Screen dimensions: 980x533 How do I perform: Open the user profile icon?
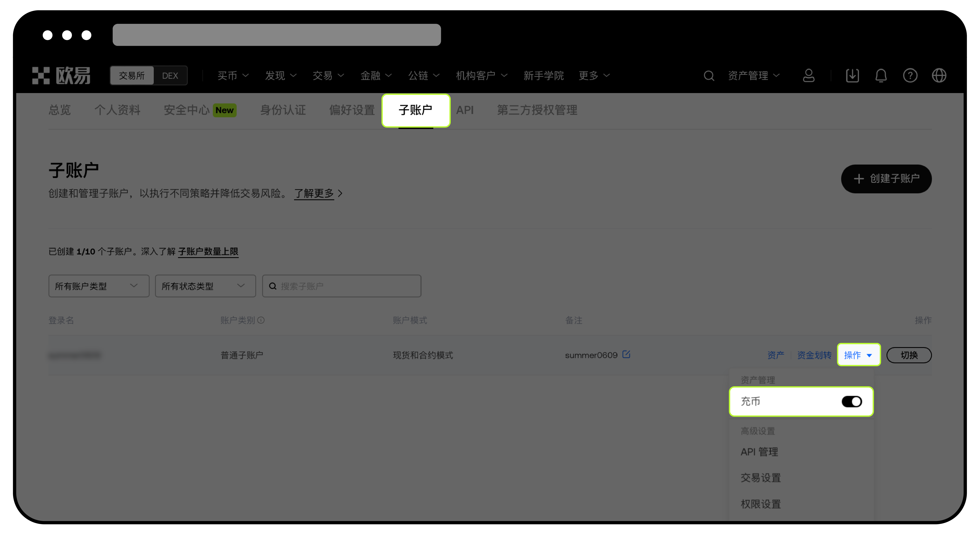[809, 75]
